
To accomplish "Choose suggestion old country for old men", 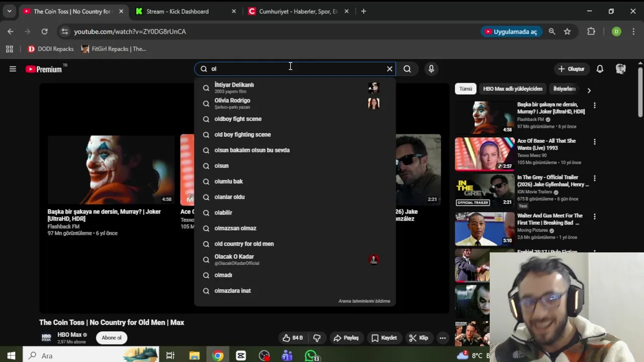I will point(295,244).
